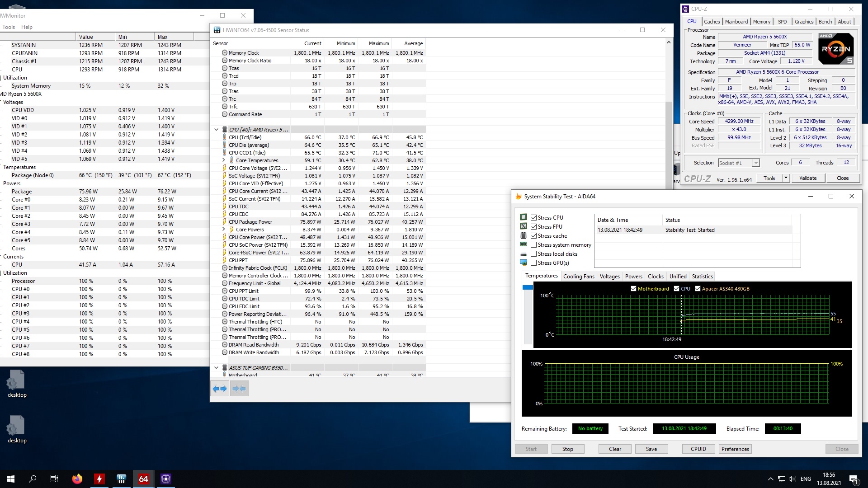Click the blue graph page selector in AIDA64

(528, 287)
